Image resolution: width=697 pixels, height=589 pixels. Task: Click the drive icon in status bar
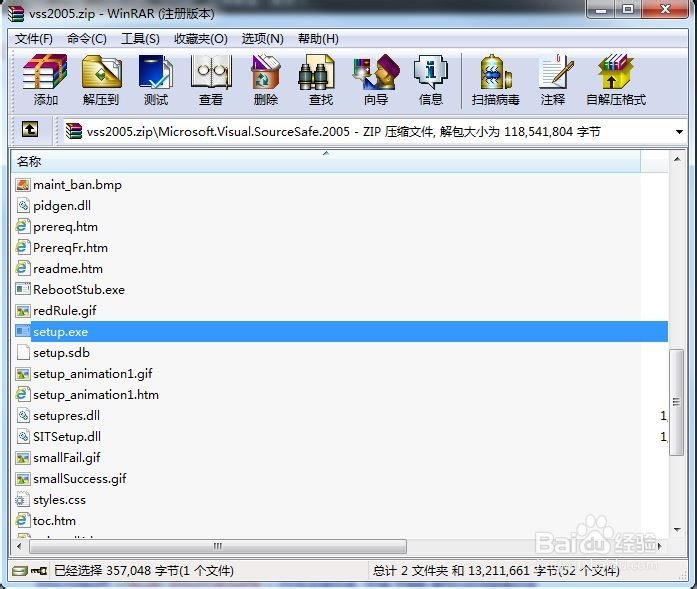[x=20, y=570]
